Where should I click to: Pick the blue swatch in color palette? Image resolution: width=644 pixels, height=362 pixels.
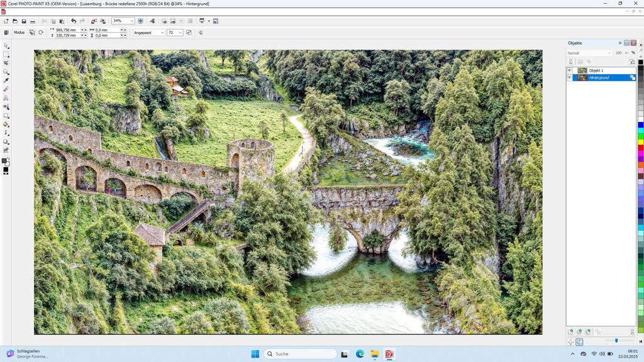click(640, 124)
